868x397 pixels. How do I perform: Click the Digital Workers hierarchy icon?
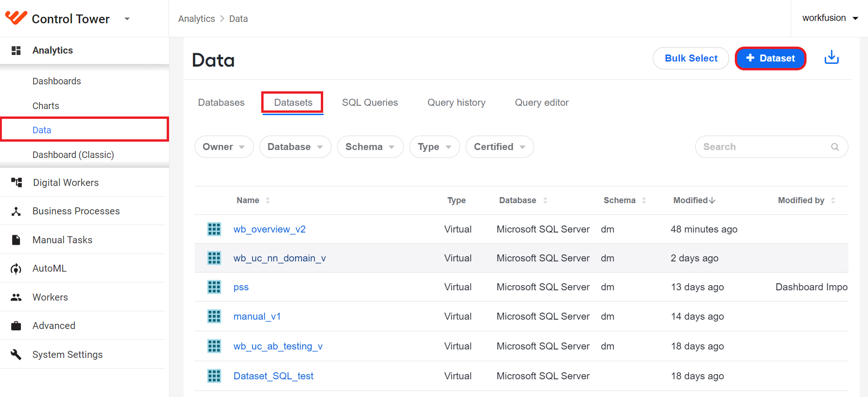pyautogui.click(x=16, y=182)
